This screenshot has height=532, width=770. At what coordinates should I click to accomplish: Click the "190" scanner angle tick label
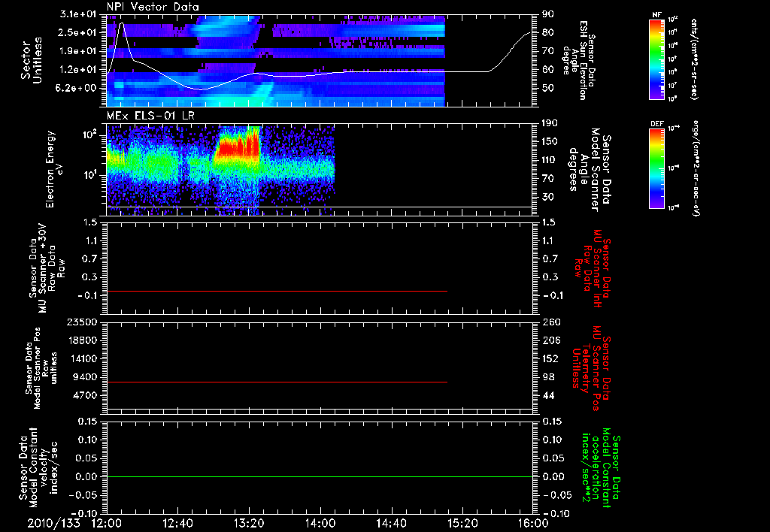point(551,123)
